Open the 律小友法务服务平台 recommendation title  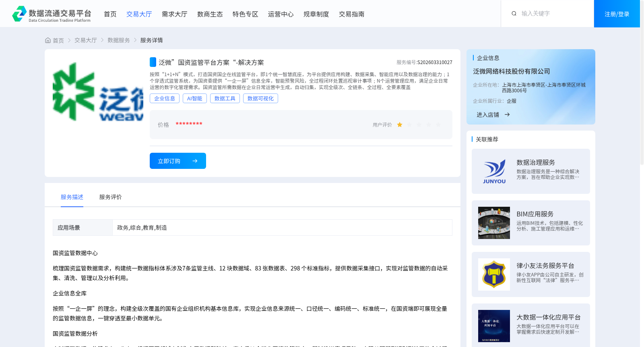[x=545, y=266]
